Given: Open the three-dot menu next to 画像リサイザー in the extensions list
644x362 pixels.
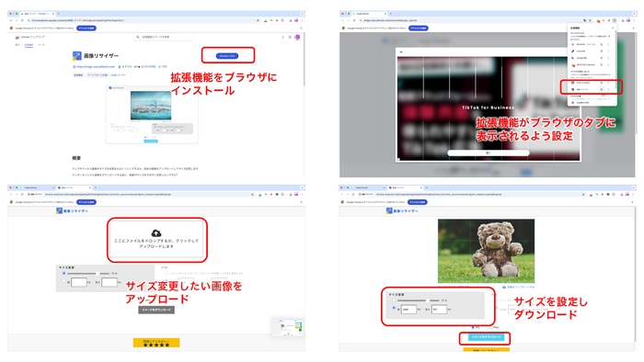Looking at the screenshot, I should (608, 89).
